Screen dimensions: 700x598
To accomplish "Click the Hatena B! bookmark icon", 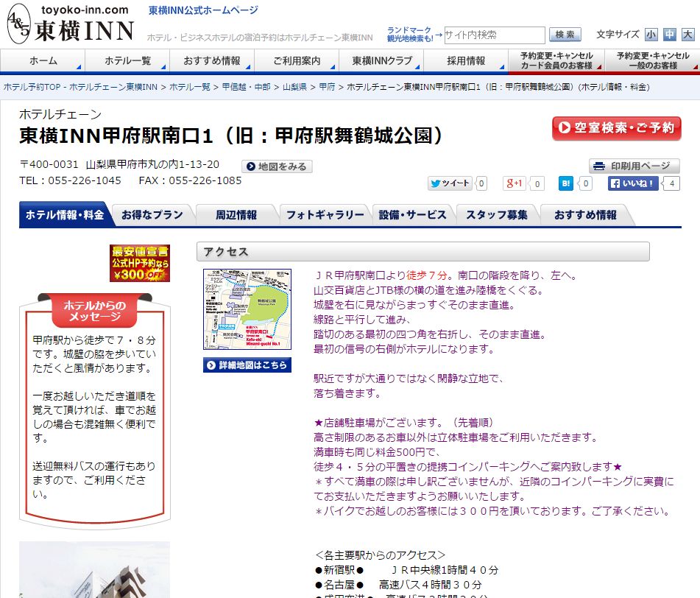I will (x=565, y=184).
